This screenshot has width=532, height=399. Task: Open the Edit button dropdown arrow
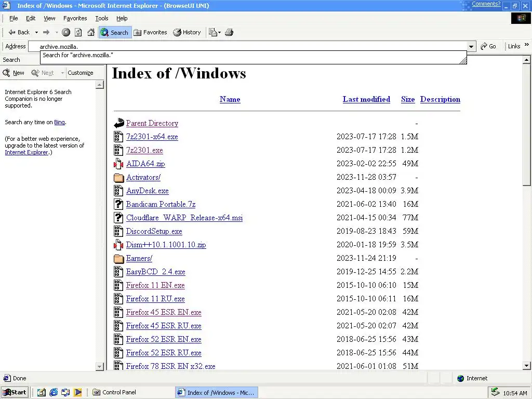pyautogui.click(x=220, y=33)
